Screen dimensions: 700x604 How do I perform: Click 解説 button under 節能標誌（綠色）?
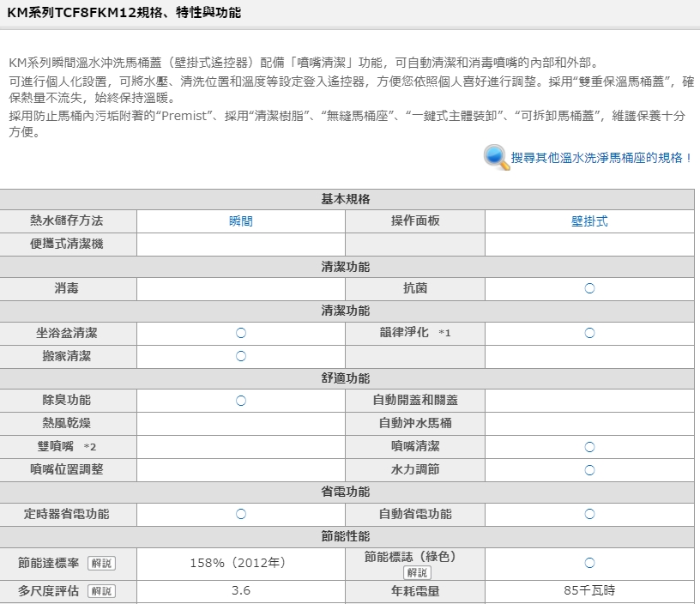pos(417,572)
